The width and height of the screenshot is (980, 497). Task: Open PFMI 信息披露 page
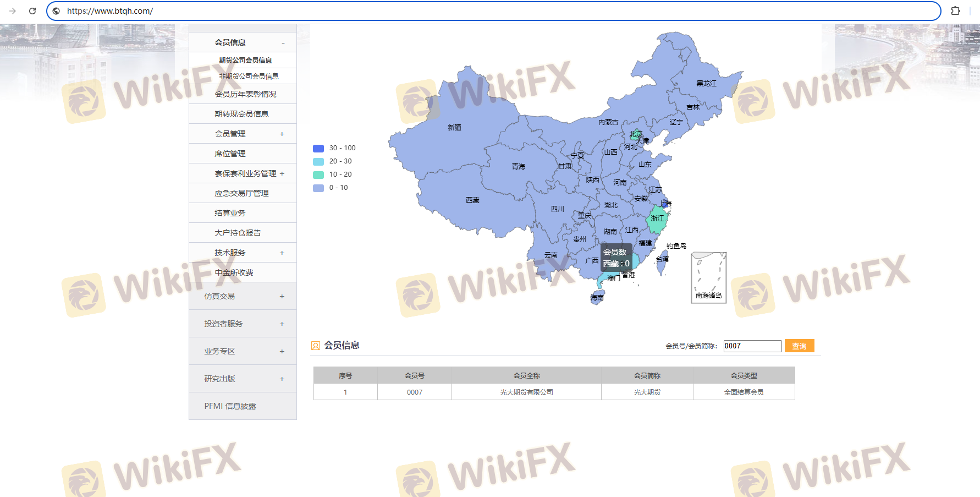pos(230,406)
